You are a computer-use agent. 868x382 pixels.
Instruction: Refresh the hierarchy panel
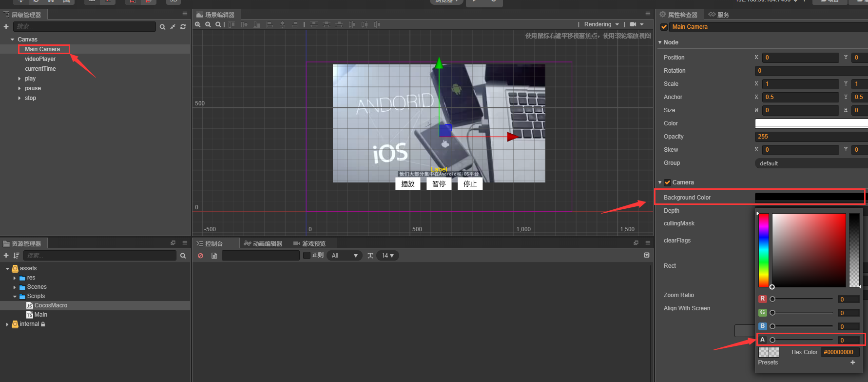tap(183, 27)
